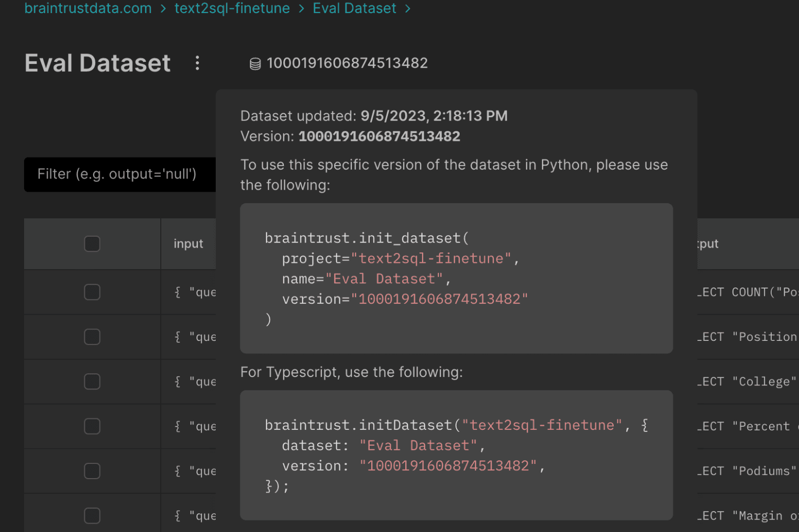
Task: Click the Python init_dataset code block
Action: point(456,278)
